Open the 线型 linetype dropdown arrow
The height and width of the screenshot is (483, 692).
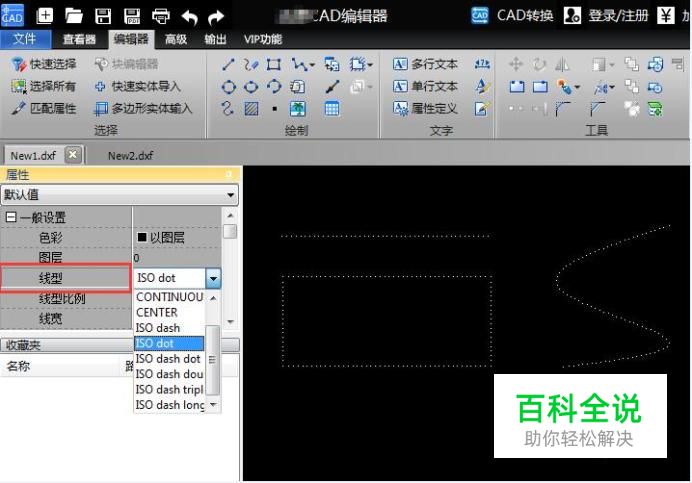coord(213,278)
